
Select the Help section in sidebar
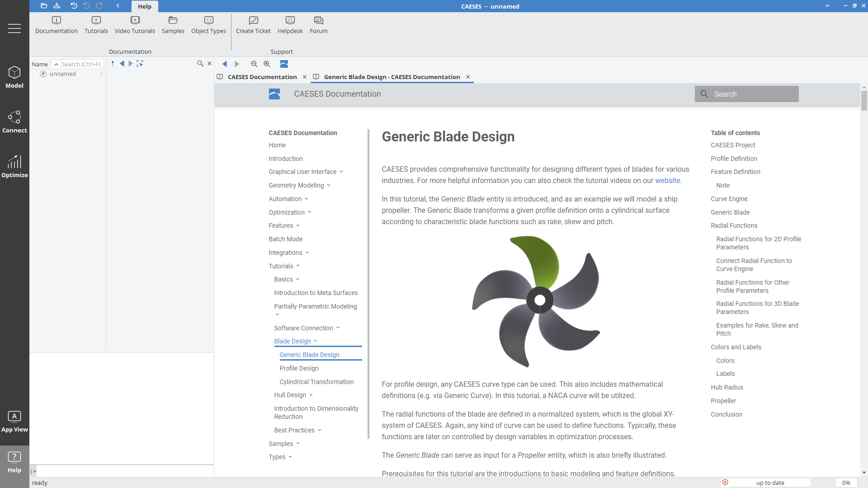(x=14, y=462)
